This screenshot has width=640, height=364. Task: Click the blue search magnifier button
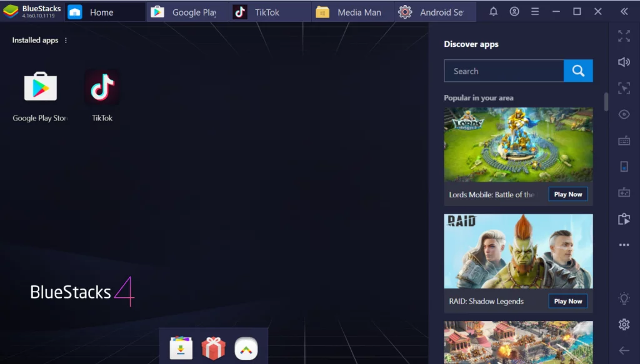click(x=578, y=71)
